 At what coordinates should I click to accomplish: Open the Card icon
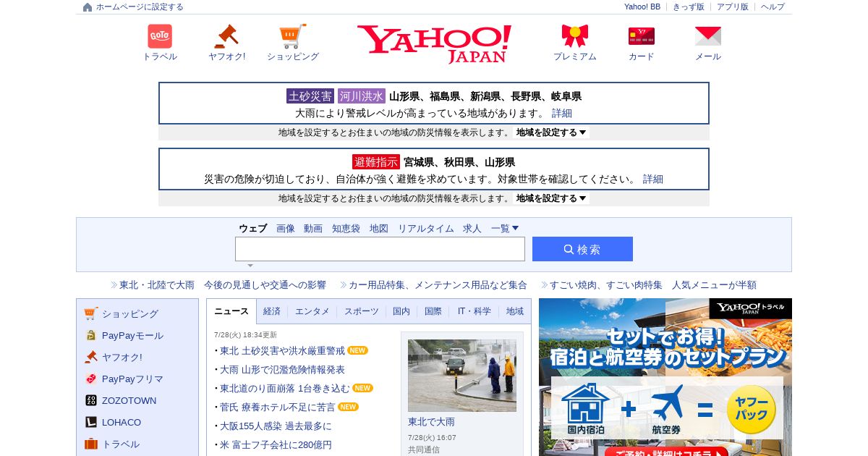[642, 36]
